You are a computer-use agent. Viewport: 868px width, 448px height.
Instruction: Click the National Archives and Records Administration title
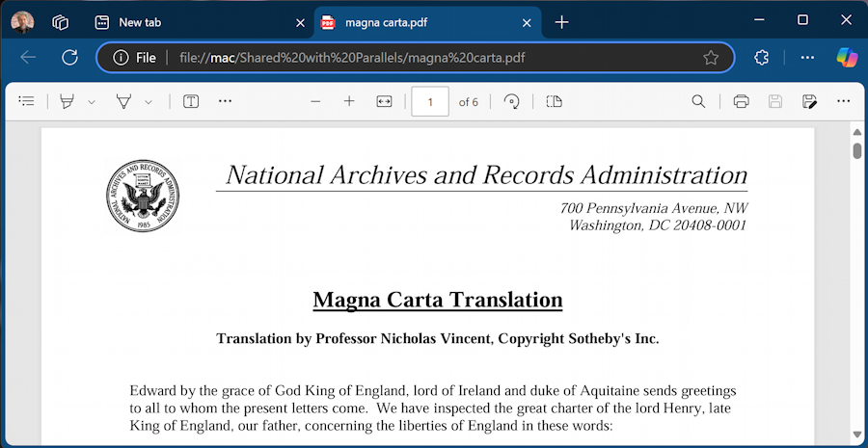tap(487, 175)
